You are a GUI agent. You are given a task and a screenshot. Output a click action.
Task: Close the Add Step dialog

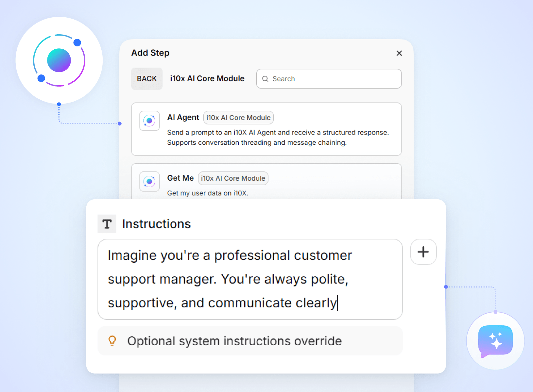399,53
